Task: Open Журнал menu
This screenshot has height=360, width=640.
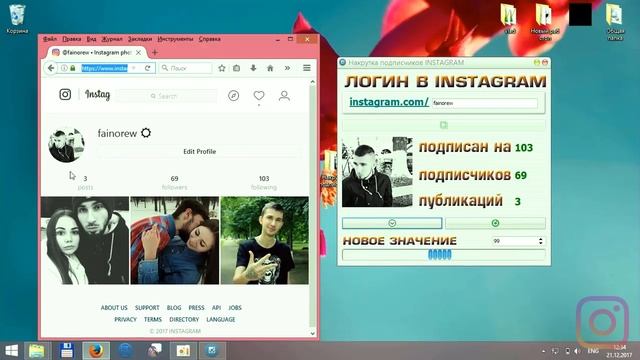Action: [112, 39]
